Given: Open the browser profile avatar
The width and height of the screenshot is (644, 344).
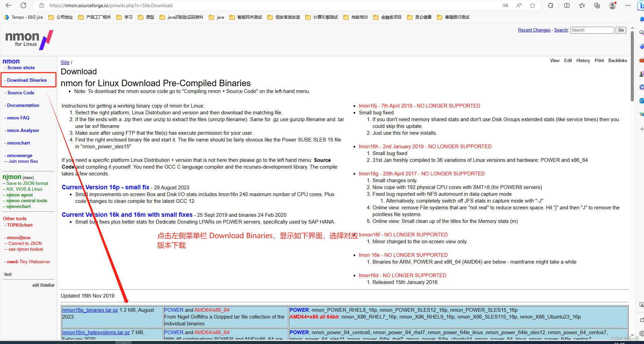Looking at the screenshot, I should click(612, 5).
